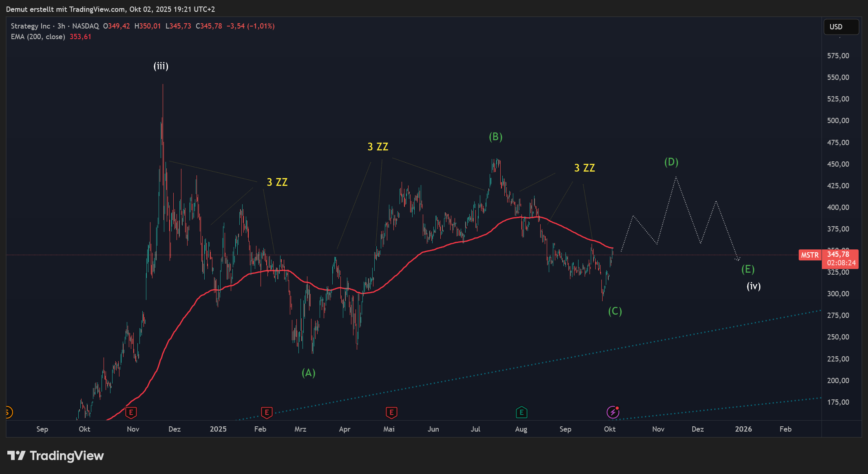Click the red MSTR price label tag
The width and height of the screenshot is (868, 474).
[809, 255]
